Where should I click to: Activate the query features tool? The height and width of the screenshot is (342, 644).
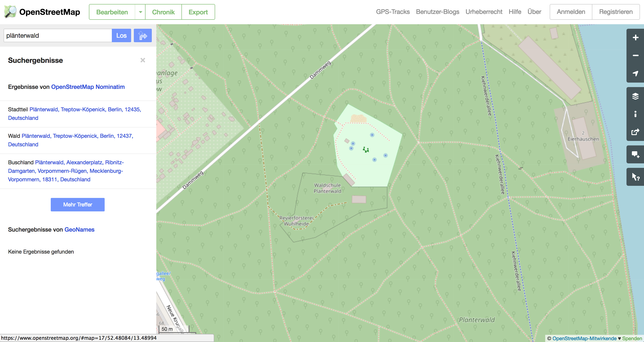point(635,177)
